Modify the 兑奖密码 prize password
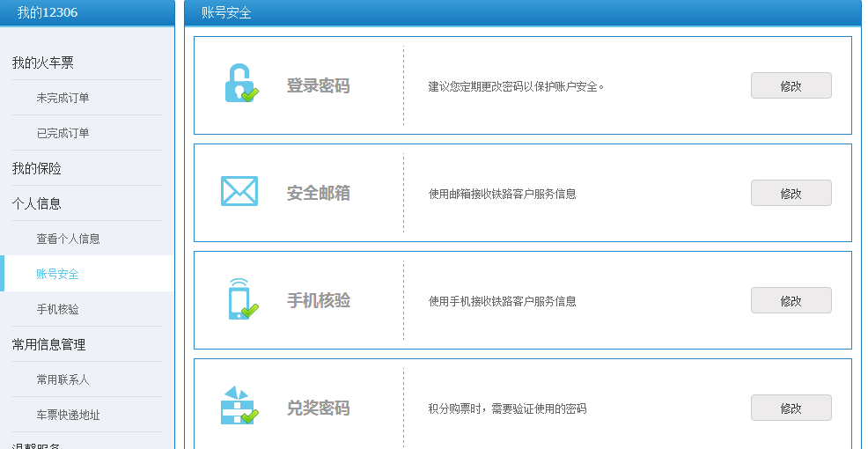The width and height of the screenshot is (868, 449). point(791,408)
